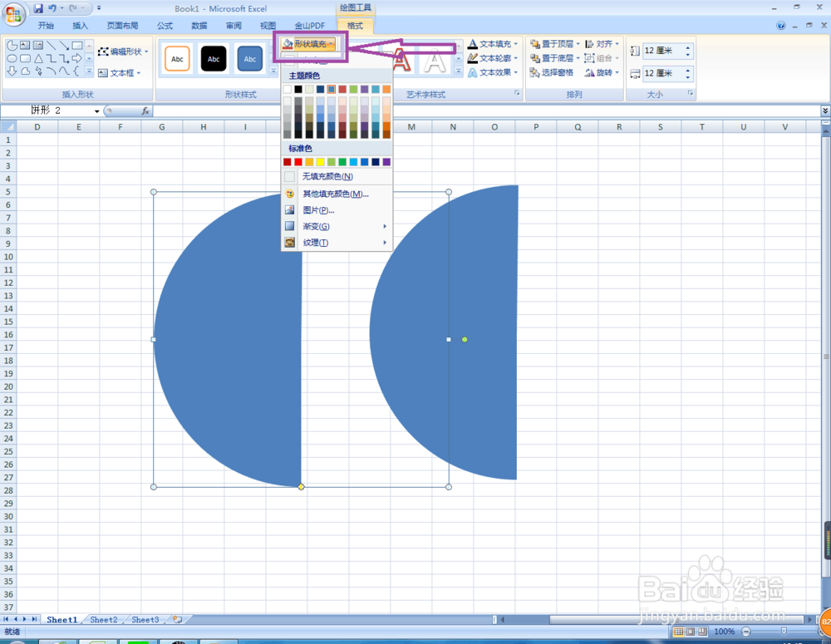Apply the white Abc shape style with orange outline
This screenshot has width=831, height=644.
pyautogui.click(x=178, y=58)
